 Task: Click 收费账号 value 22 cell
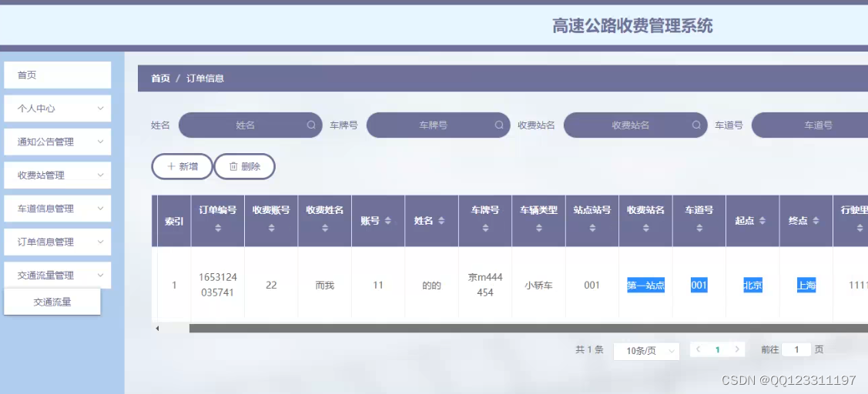pos(271,285)
